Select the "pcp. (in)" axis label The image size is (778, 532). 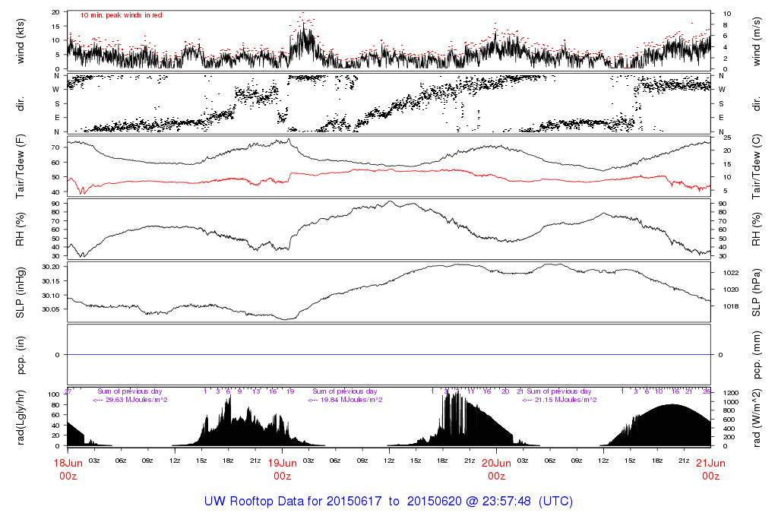click(x=21, y=355)
